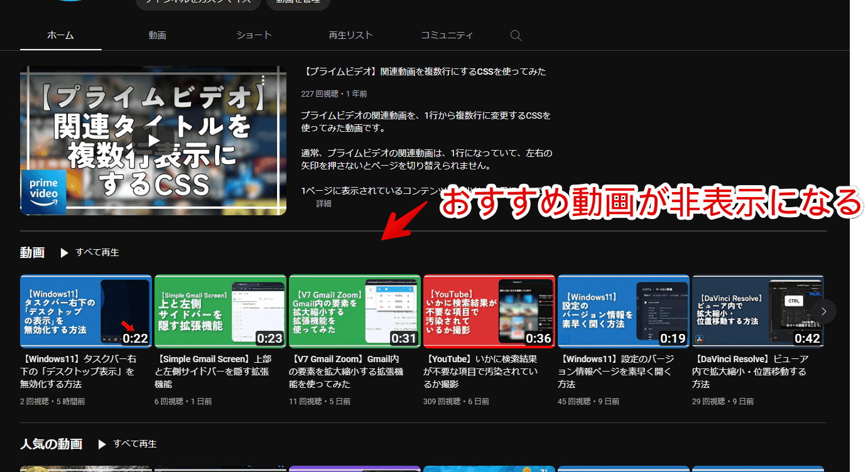Click the 227 回視聴・1 年前 text

(x=334, y=94)
